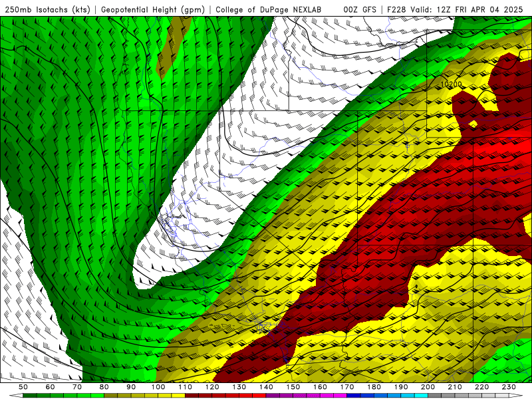Click the '70' value on the color scale
Viewport: 532px width, 399px height.
point(77,387)
